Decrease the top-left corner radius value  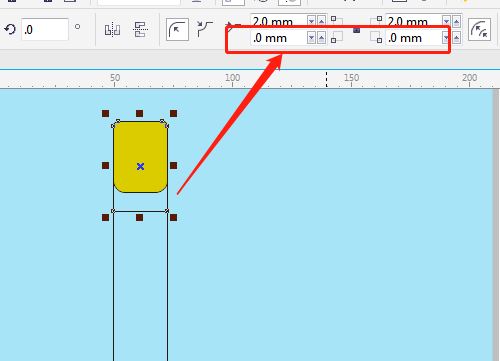(311, 22)
